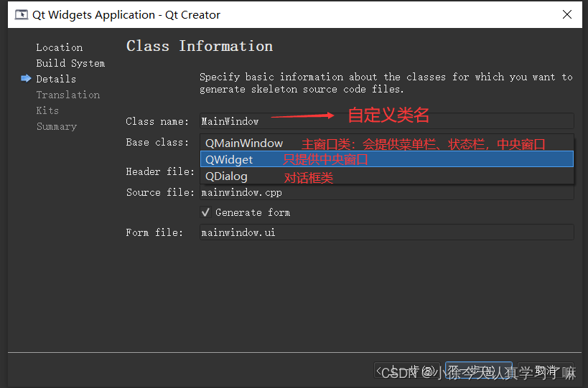
Task: Select the Summary wizard step
Action: pyautogui.click(x=57, y=126)
